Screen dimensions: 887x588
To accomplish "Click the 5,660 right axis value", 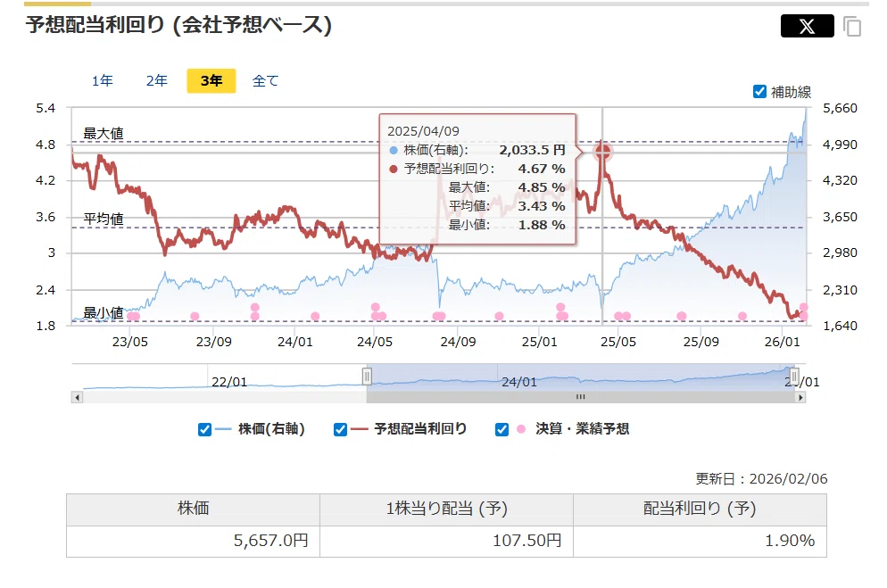I will click(x=840, y=108).
